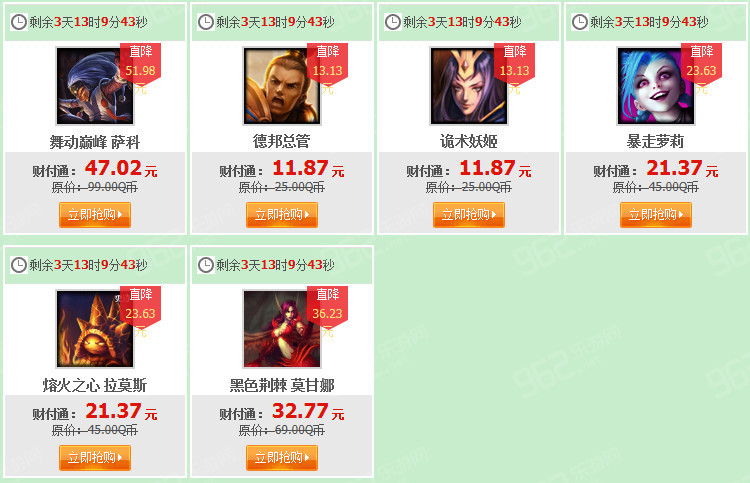Open the 德邦总管 skin portrait
This screenshot has width=750, height=483.
[282, 86]
